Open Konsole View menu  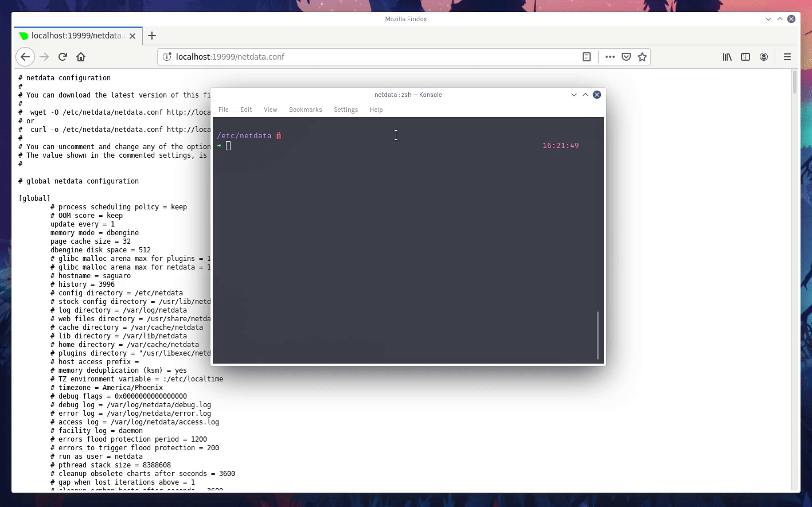click(271, 110)
